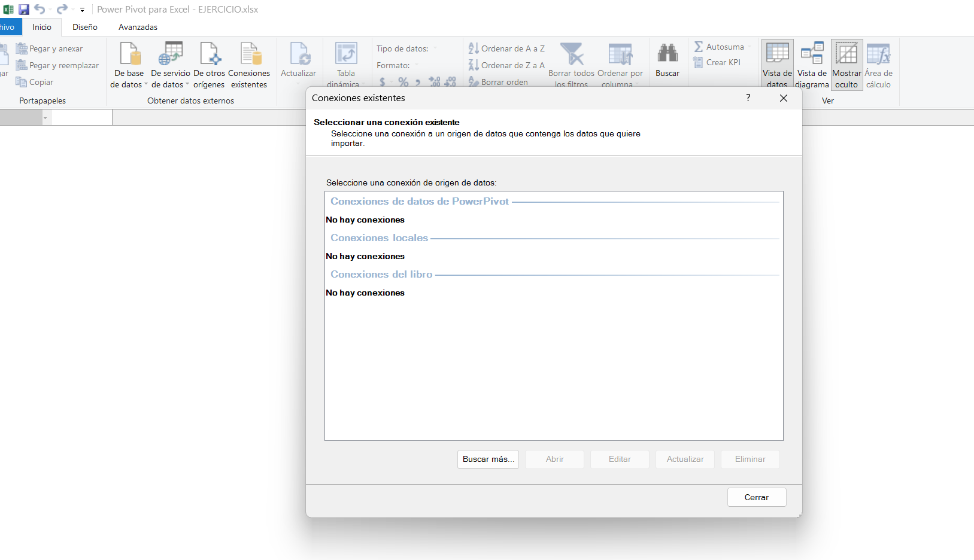Viewport: 974px width, 560px height.
Task: Click the save icon in title bar
Action: click(x=24, y=10)
